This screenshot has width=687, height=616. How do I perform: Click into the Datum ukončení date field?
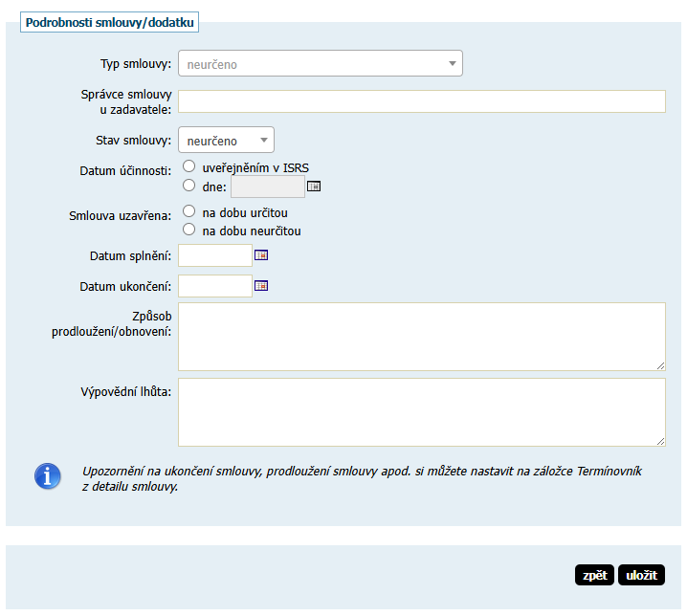[x=215, y=286]
